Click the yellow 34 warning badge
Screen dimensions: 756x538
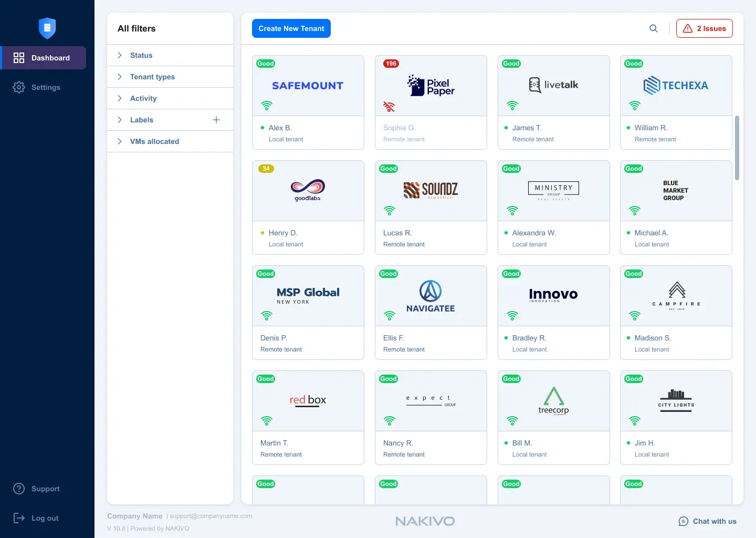click(x=266, y=169)
